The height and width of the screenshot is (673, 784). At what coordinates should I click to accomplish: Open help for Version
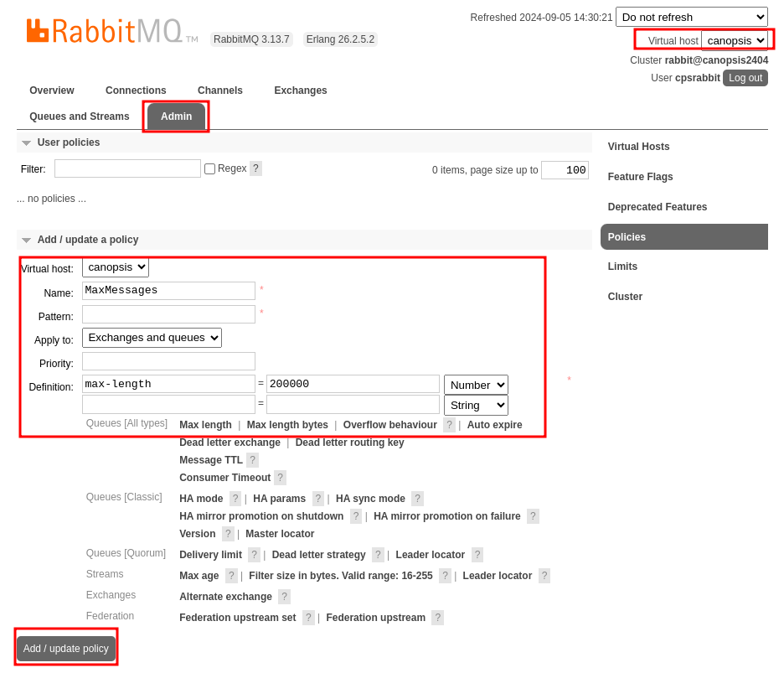228,533
